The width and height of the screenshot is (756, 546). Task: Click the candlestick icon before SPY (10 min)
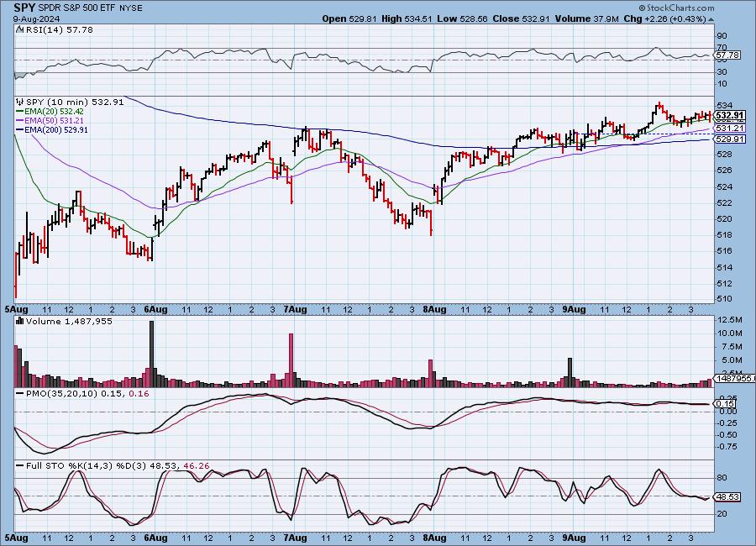(x=20, y=102)
